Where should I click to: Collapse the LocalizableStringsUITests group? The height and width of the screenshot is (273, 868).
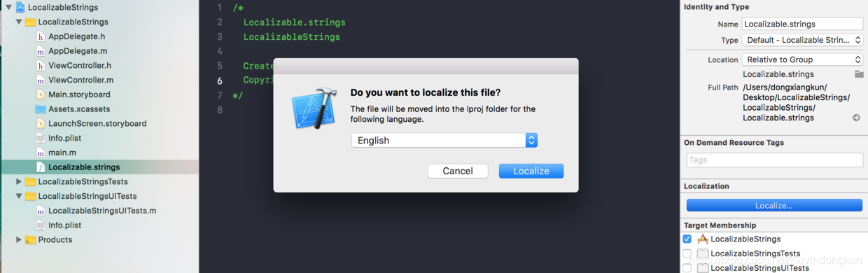pyautogui.click(x=19, y=196)
